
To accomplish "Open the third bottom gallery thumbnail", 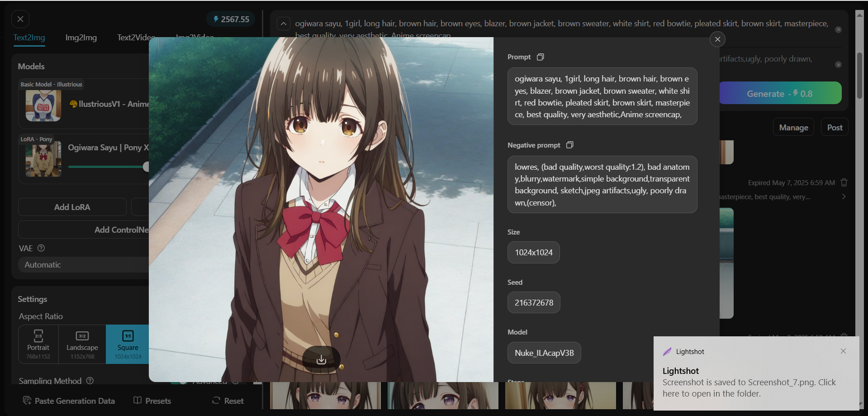I will coord(560,396).
